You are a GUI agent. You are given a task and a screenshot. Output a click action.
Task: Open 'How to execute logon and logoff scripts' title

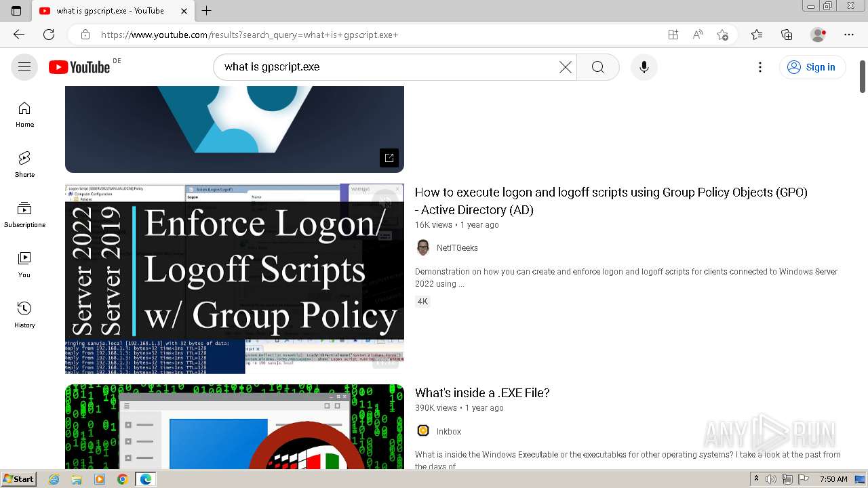(611, 201)
